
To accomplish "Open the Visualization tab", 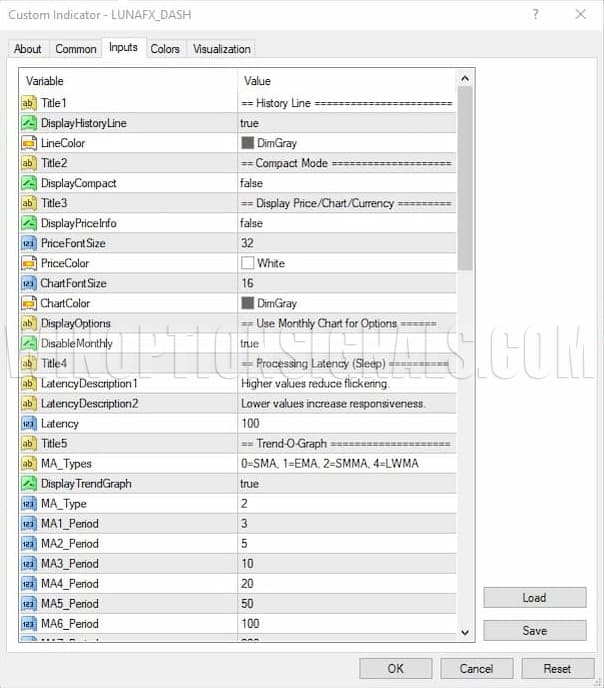I will pos(222,49).
